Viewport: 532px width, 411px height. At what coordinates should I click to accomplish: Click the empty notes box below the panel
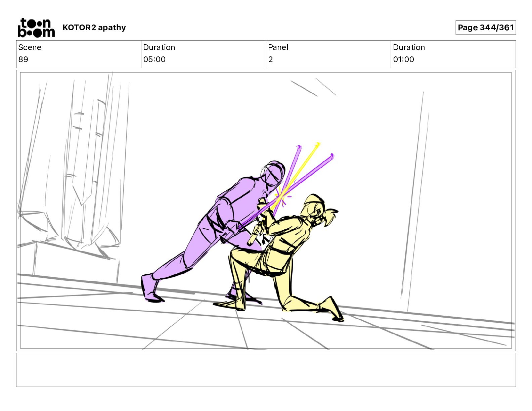tap(266, 370)
